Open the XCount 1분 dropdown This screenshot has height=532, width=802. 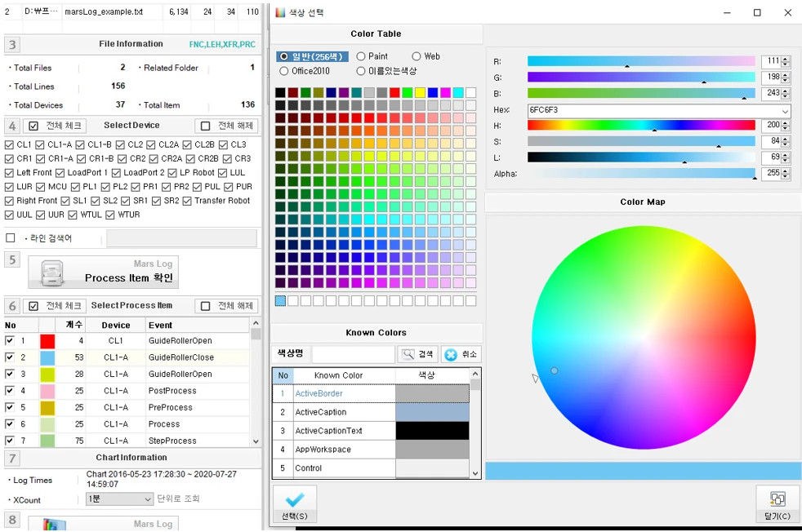tap(148, 499)
